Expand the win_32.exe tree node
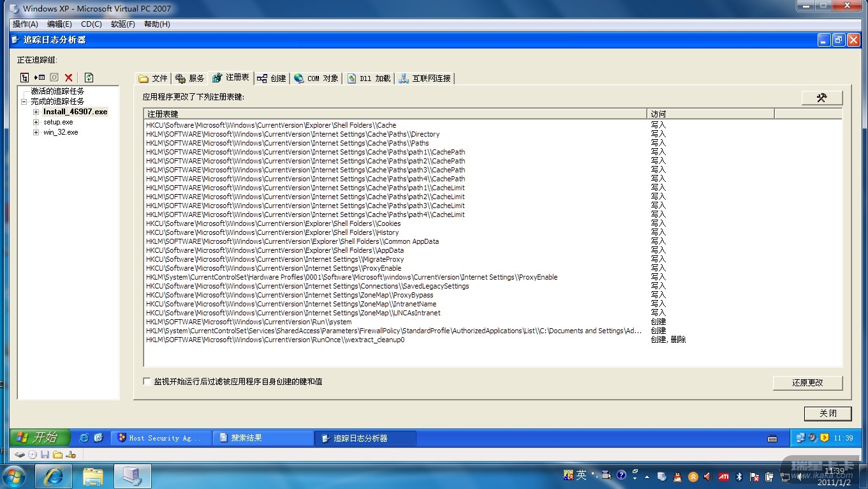Screen dimensions: 868x489 (x=36, y=132)
